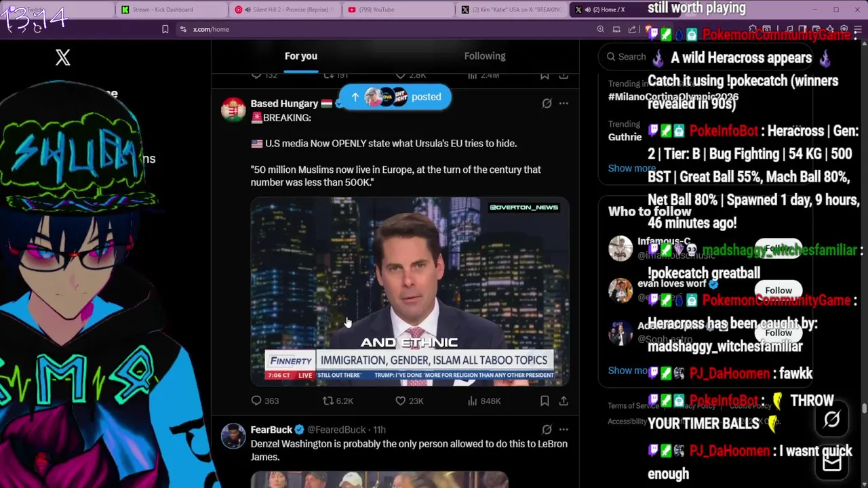This screenshot has width=868, height=488.
Task: Switch to Silent Hill 2 Promise tab
Action: point(285,9)
